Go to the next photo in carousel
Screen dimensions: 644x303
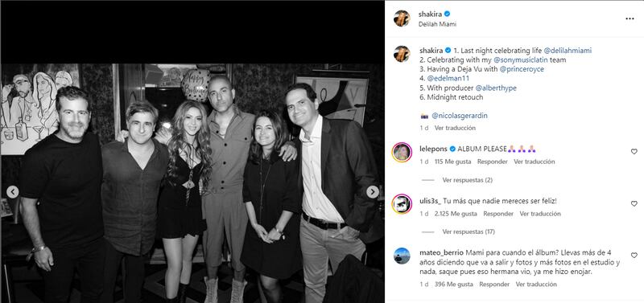click(373, 192)
